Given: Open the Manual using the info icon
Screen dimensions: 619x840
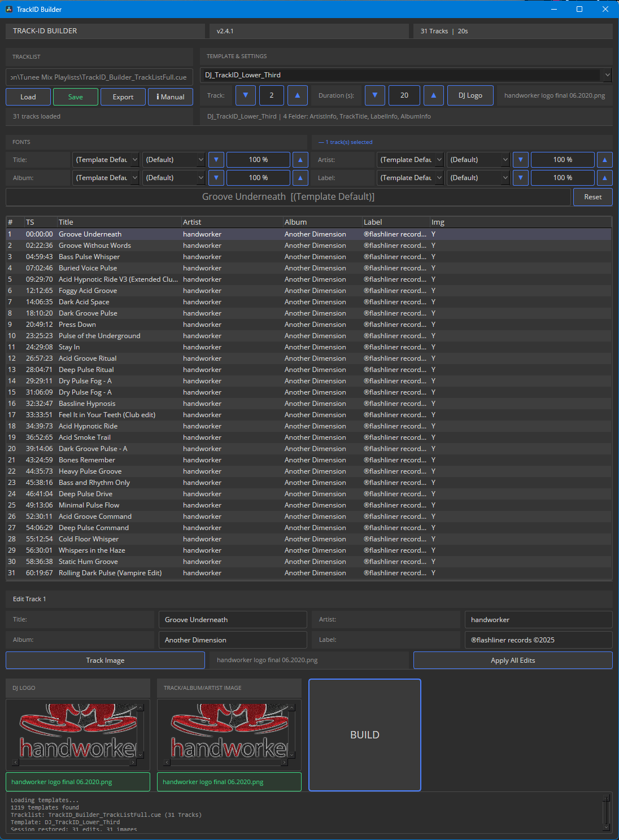Looking at the screenshot, I should coord(170,97).
